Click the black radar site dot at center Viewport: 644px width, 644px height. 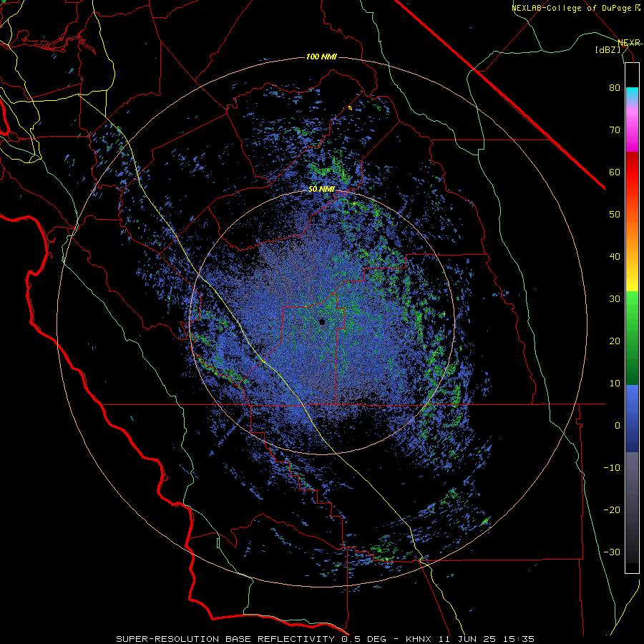(x=322, y=322)
